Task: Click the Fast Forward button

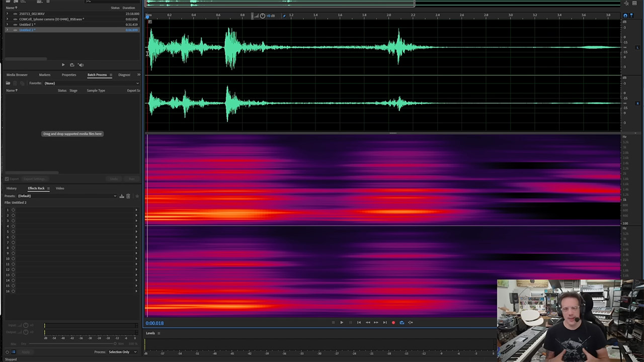Action: [376, 323]
